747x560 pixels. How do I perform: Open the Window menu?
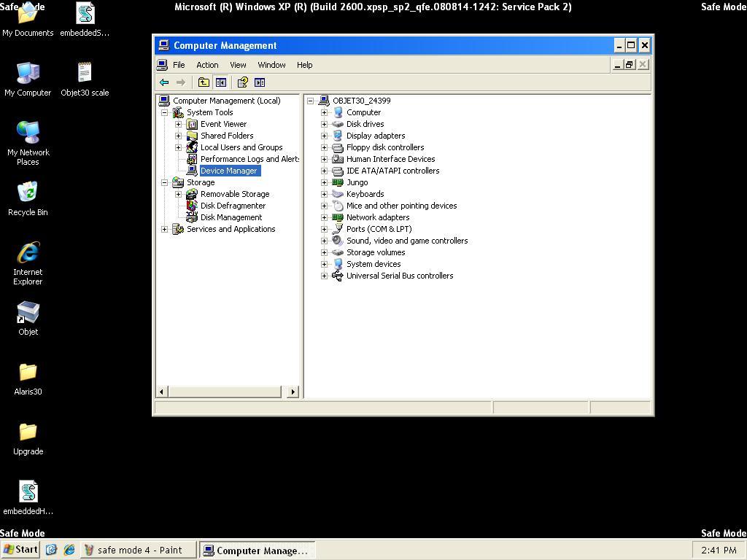(x=271, y=65)
